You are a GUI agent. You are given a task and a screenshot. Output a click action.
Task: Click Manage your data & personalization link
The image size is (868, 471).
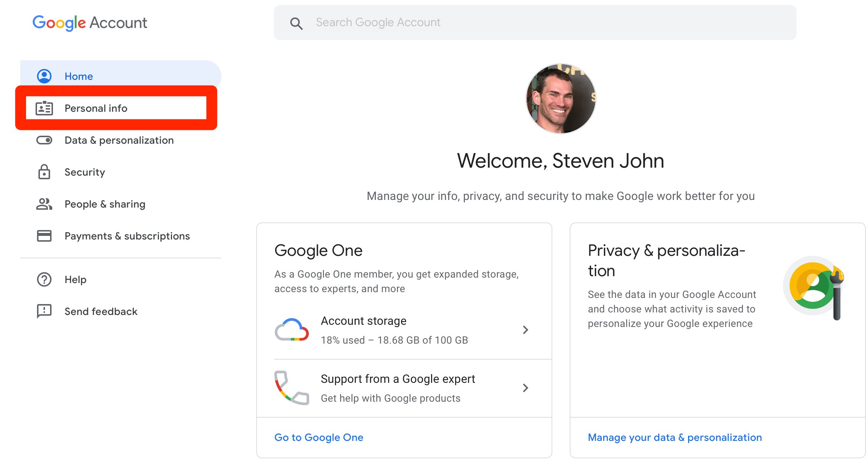pyautogui.click(x=675, y=437)
